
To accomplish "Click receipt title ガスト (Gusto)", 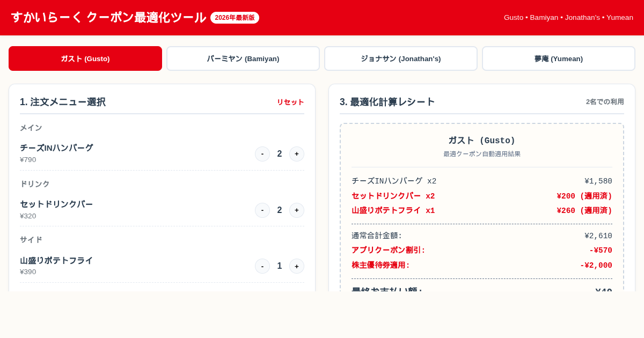I will pyautogui.click(x=482, y=141).
